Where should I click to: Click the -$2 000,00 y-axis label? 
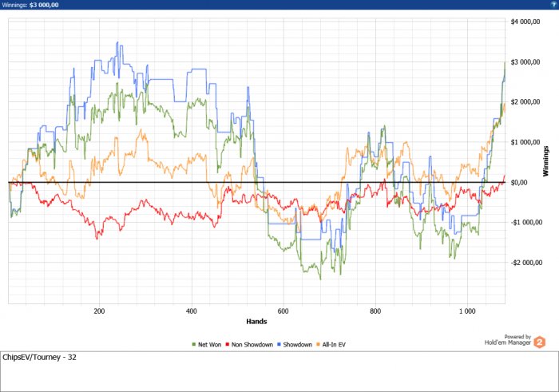coord(529,263)
